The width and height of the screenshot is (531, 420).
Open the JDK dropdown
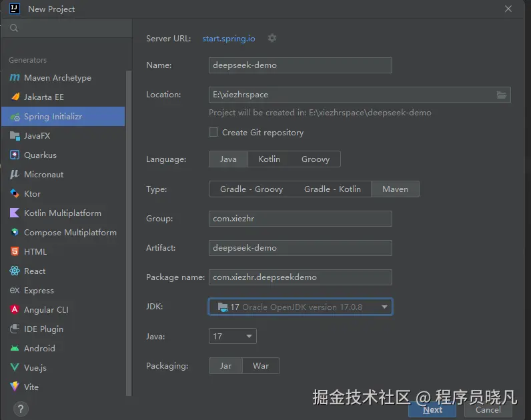(x=300, y=307)
